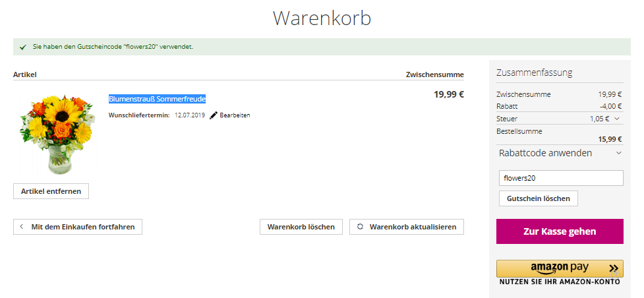The image size is (644, 298).
Task: Open the Blumenstrauß Sommerfreude product link
Action: pyautogui.click(x=157, y=99)
